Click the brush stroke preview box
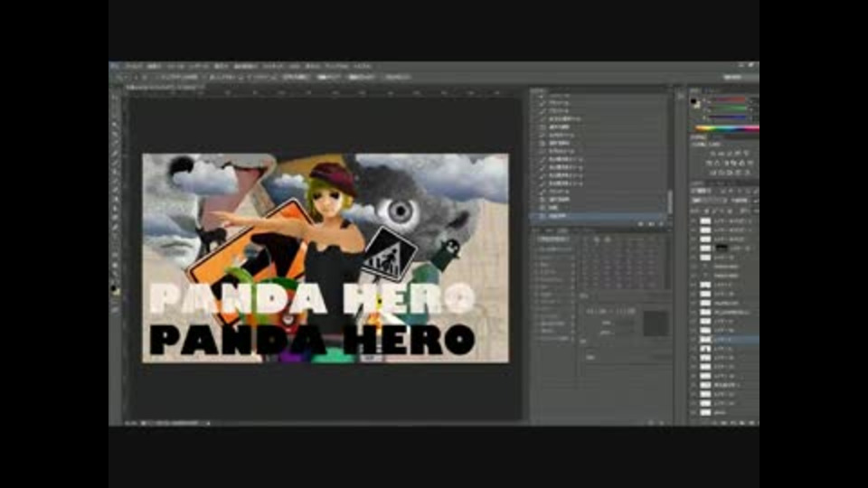 point(655,324)
